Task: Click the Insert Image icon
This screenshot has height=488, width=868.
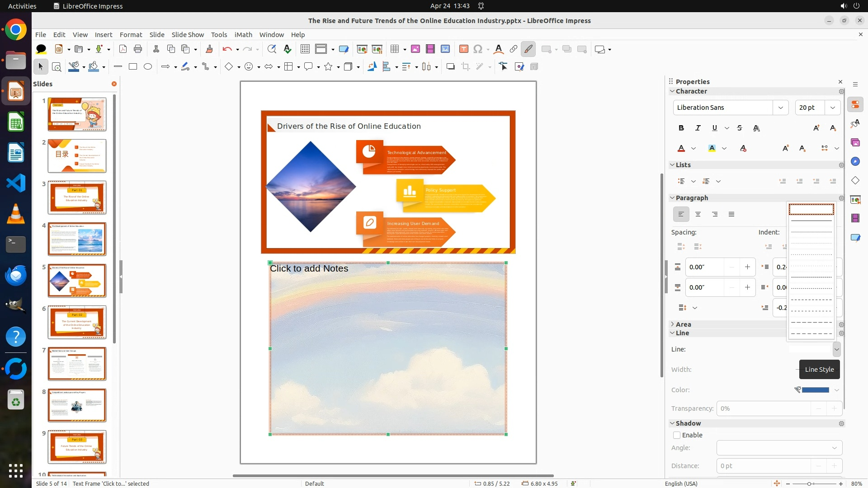Action: tap(415, 49)
